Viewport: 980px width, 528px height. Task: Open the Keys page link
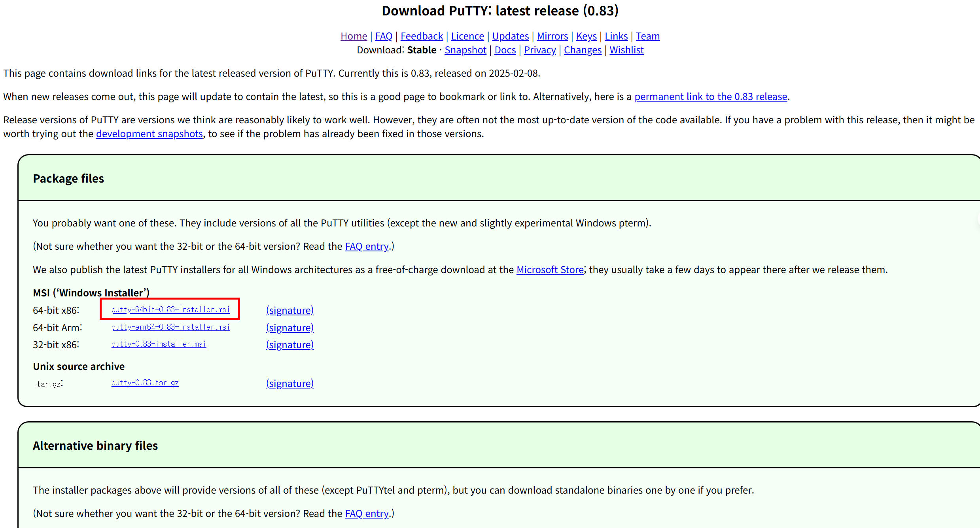click(586, 36)
